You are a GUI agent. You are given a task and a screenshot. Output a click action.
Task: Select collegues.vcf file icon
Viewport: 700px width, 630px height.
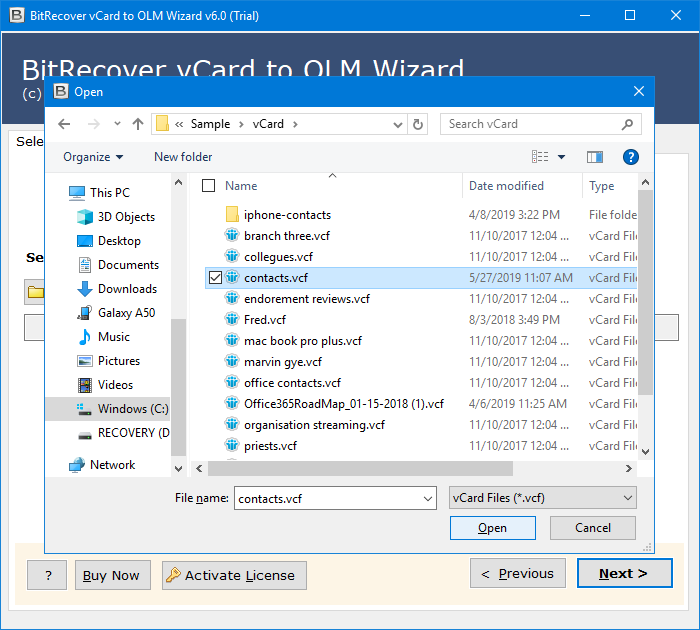click(x=232, y=256)
